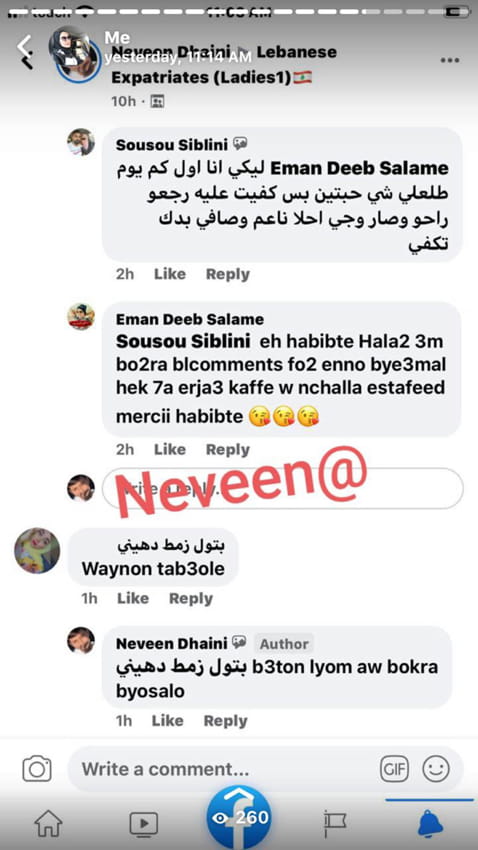Open the GIF picker in comment bar
The width and height of the screenshot is (478, 850).
[394, 769]
